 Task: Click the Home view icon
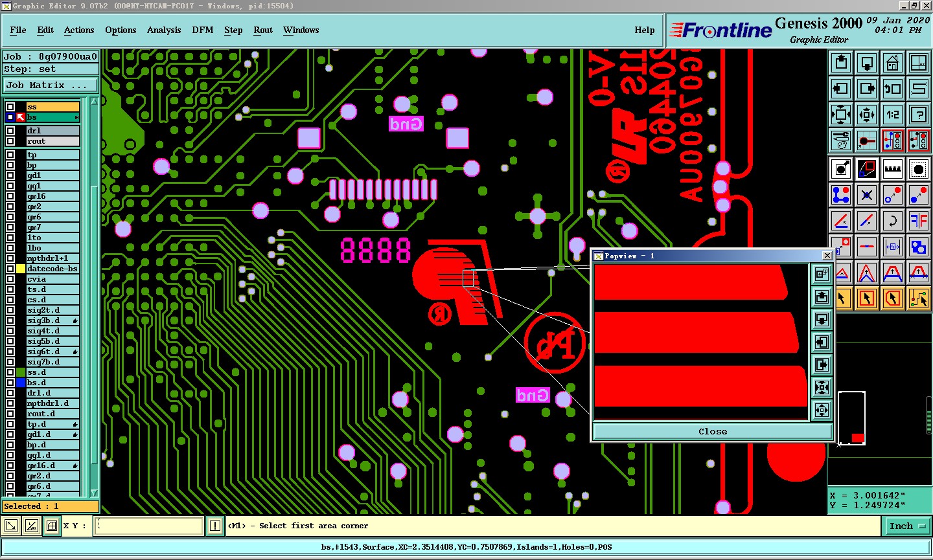[893, 63]
